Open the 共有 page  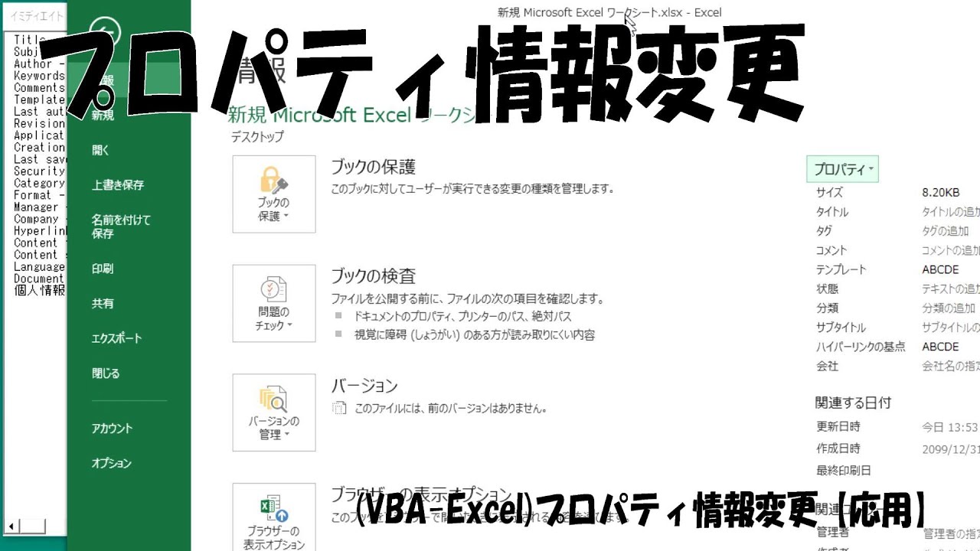tap(103, 304)
